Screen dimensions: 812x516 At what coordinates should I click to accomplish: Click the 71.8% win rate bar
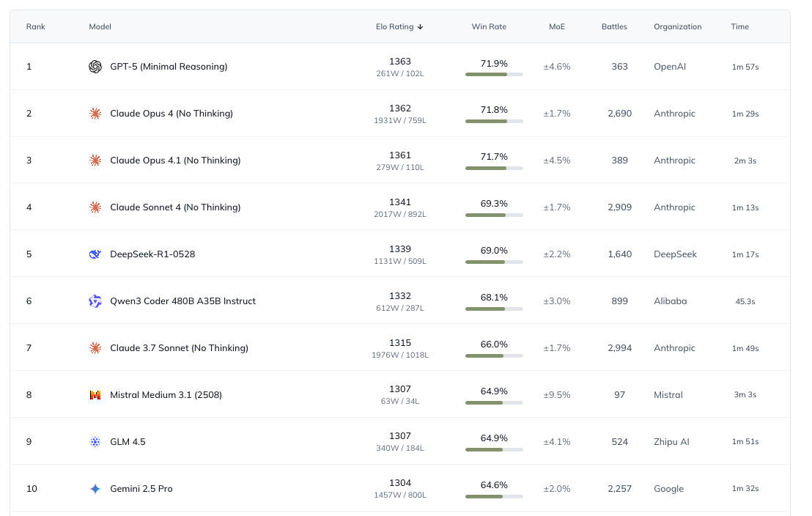(494, 121)
